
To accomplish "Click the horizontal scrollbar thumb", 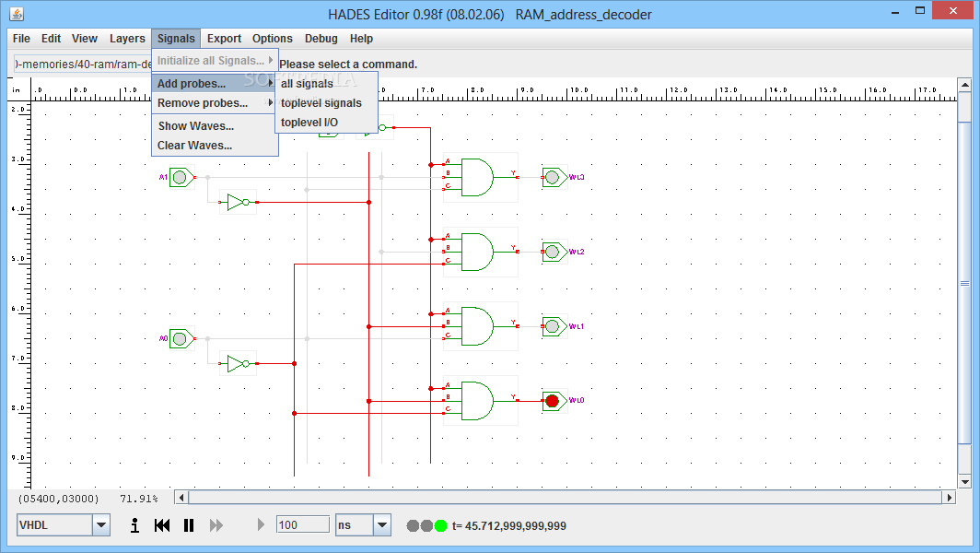I will point(565,498).
